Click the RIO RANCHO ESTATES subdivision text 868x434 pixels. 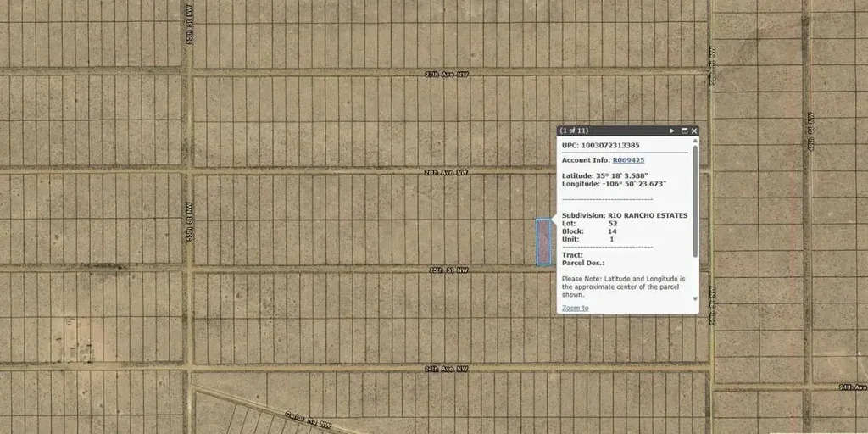[x=648, y=215]
